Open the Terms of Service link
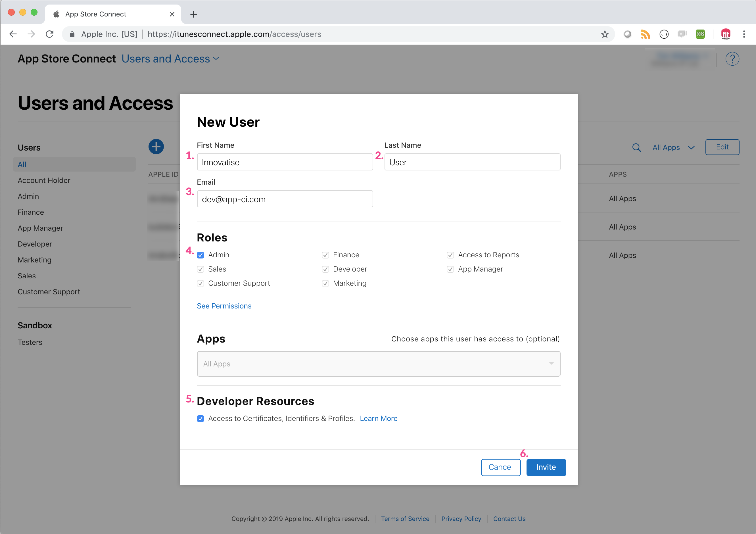 (405, 519)
